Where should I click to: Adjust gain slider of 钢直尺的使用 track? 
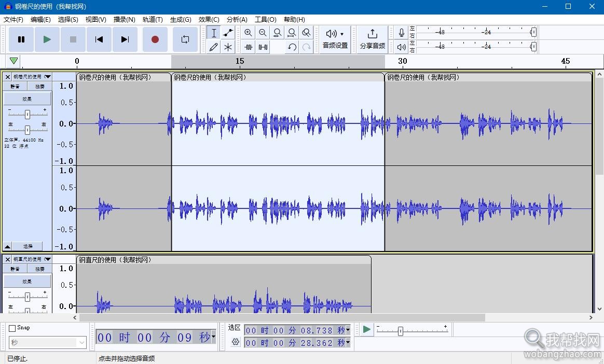coord(28,297)
